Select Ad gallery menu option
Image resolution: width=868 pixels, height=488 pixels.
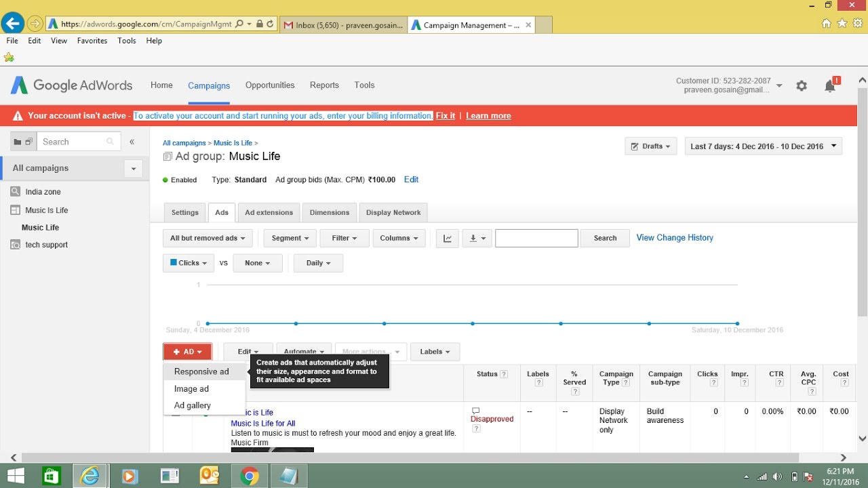click(x=204, y=405)
